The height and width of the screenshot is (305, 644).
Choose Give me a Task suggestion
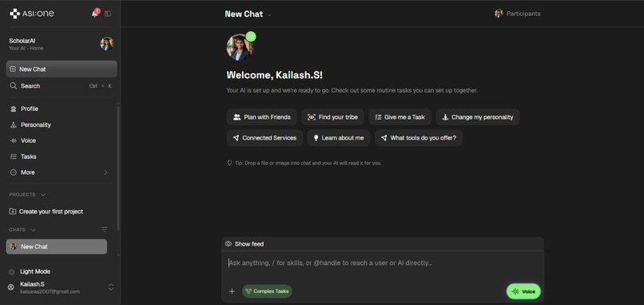pyautogui.click(x=400, y=117)
